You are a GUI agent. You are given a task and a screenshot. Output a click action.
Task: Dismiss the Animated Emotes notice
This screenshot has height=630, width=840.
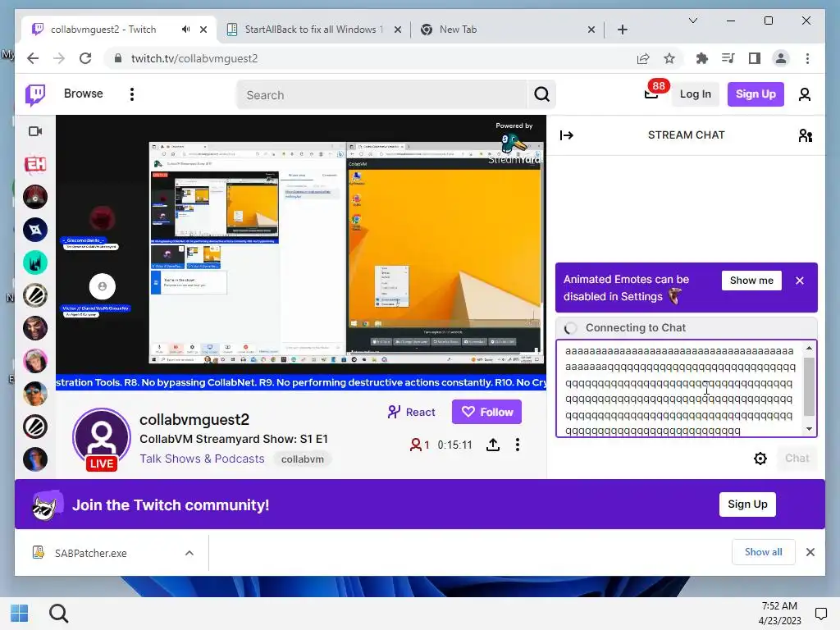coord(799,281)
